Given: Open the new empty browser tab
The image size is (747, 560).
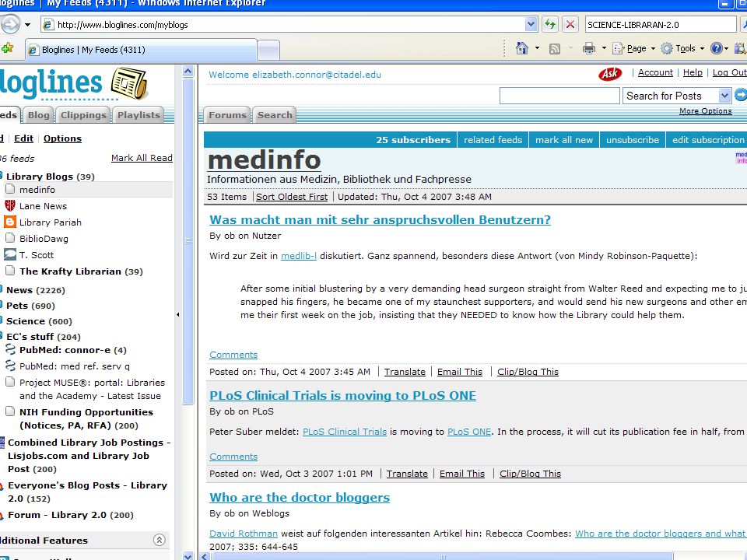Looking at the screenshot, I should [268, 50].
